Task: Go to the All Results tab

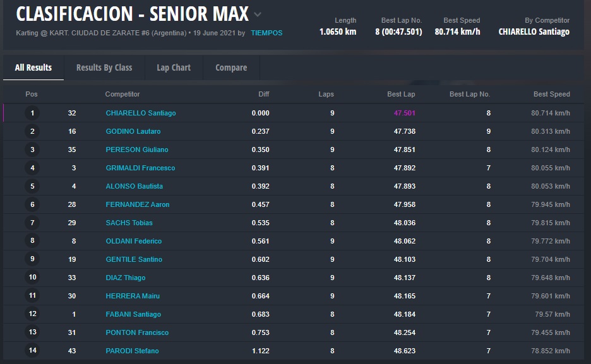Action: pos(33,68)
